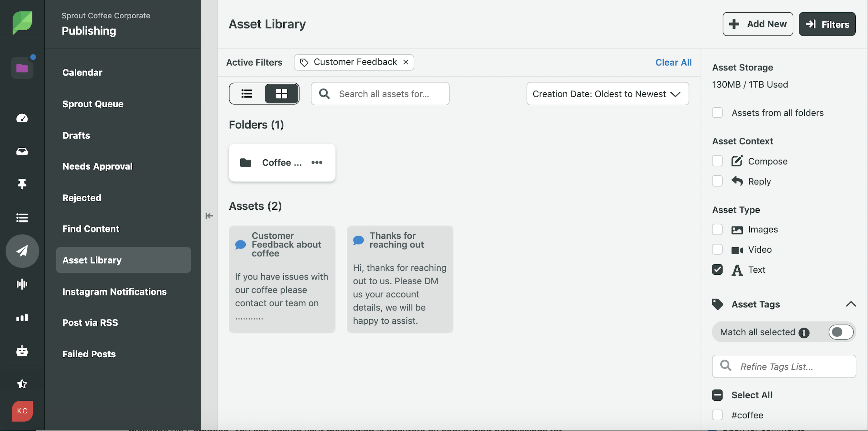Uncheck the Text asset type checkbox
Image resolution: width=868 pixels, height=431 pixels.
click(x=717, y=270)
